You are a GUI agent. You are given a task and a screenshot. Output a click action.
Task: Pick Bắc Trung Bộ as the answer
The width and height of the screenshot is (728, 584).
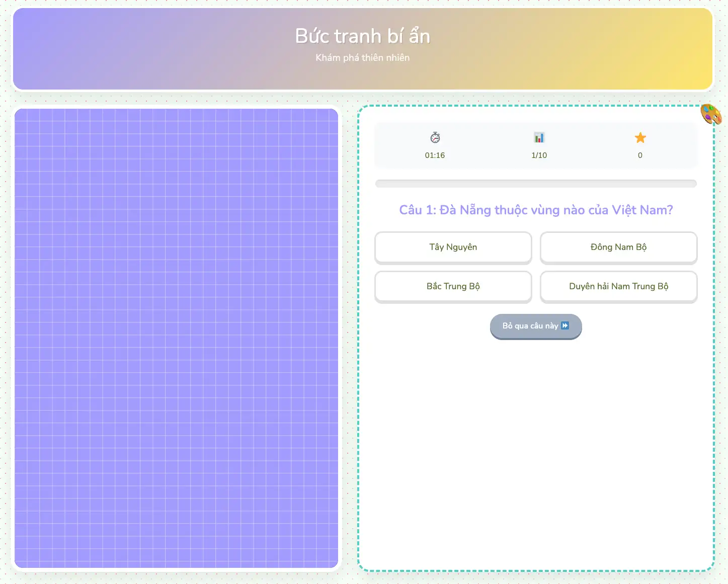point(453,287)
